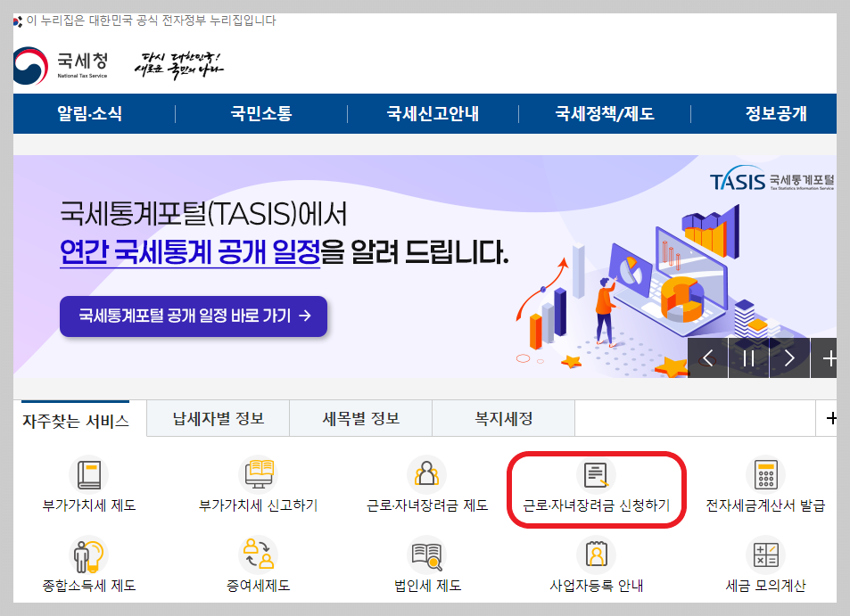Open the highlighted 근로·자녀장려금 신청하기 icon
Screen dimensions: 850x616
click(596, 474)
